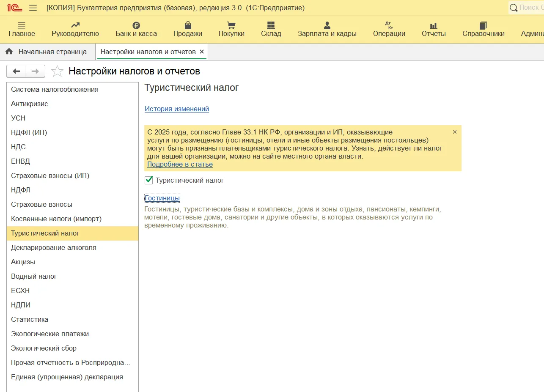Uncheck the Туристический налог checkbox
The width and height of the screenshot is (544, 392).
click(149, 180)
